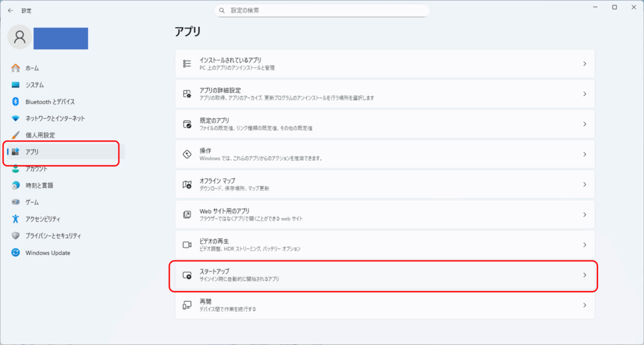The height and width of the screenshot is (345, 644).
Task: Go to 個人用設定 in the sidebar
Action: click(40, 135)
